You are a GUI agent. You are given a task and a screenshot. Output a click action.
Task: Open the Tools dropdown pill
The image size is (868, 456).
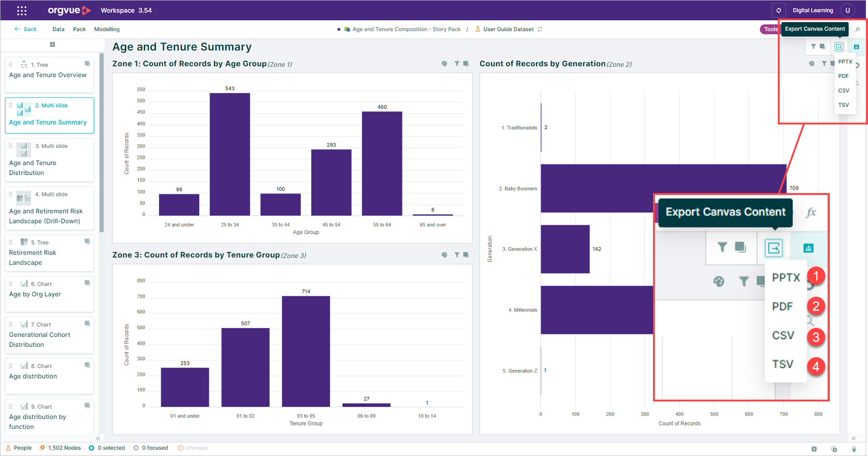[x=770, y=29]
